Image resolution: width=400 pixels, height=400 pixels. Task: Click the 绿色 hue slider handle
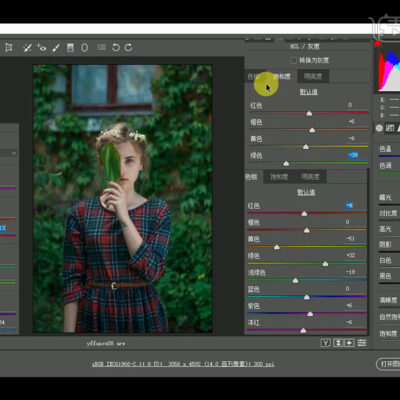click(x=325, y=264)
